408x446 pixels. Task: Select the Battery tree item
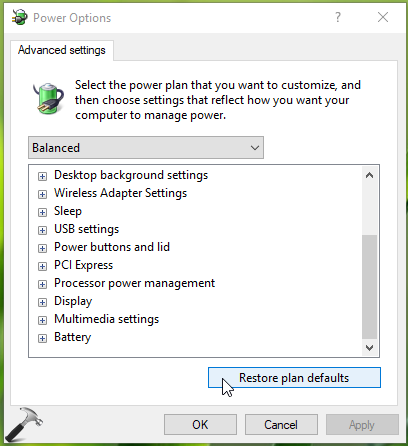(x=72, y=337)
